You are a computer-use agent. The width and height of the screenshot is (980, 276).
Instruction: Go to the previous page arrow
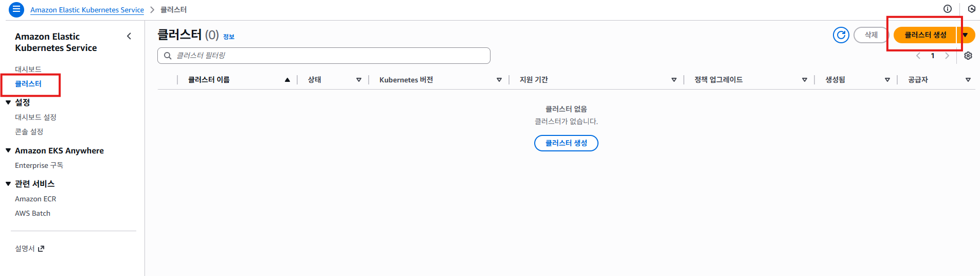[x=918, y=56]
